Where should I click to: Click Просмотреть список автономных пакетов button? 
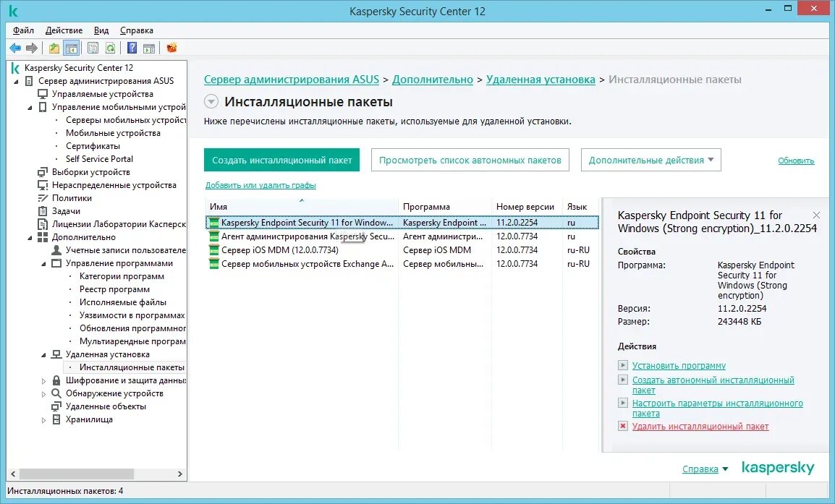coord(470,160)
